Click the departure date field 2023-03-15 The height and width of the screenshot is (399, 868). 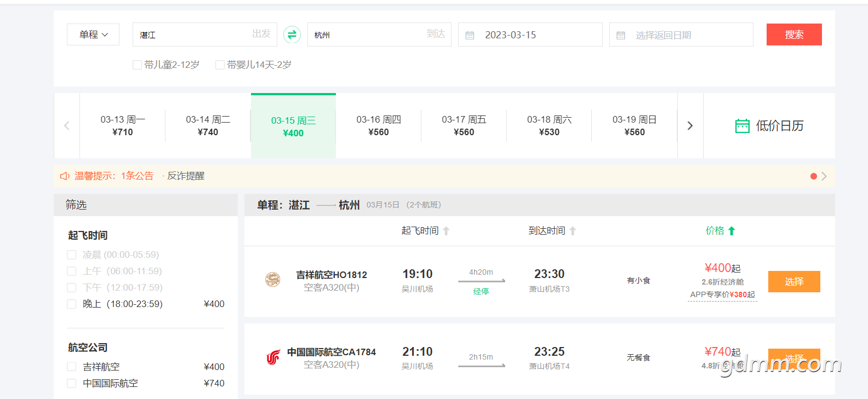(530, 34)
